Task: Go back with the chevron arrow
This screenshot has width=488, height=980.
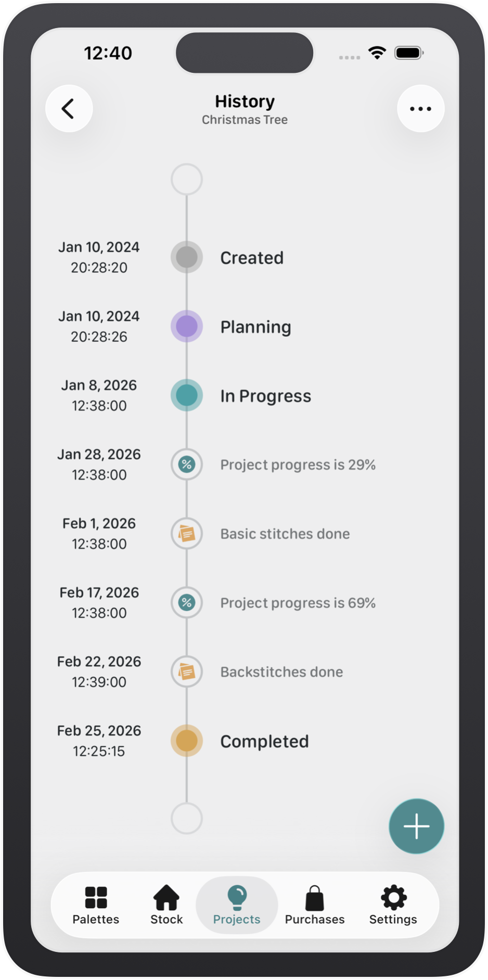Action: tap(69, 108)
